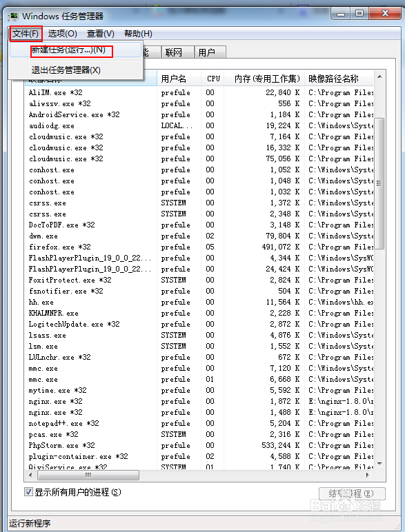Select the mytime.exe *32 process

[199, 390]
